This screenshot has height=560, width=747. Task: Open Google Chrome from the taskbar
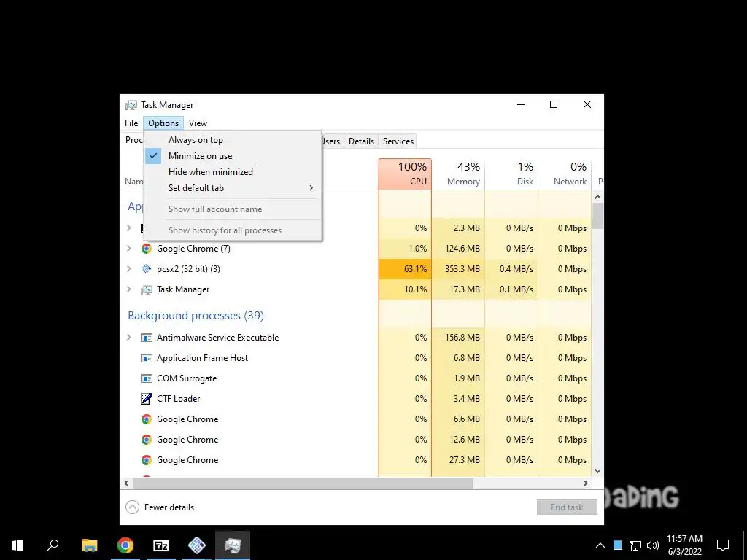[x=125, y=545]
